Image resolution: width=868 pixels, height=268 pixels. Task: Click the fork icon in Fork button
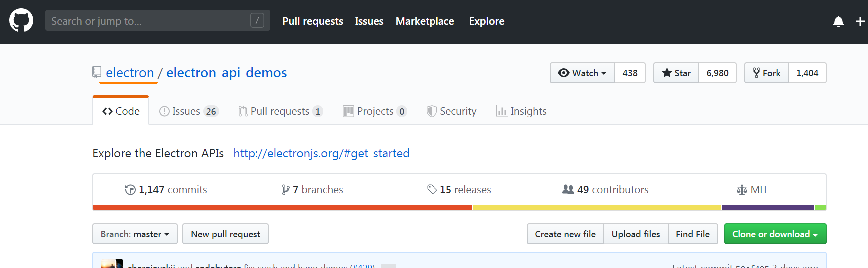756,73
